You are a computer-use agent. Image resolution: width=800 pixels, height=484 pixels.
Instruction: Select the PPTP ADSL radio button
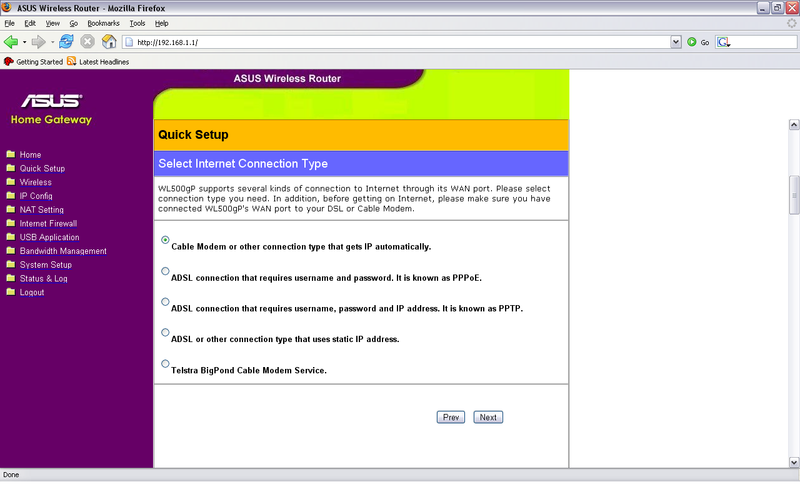[165, 302]
